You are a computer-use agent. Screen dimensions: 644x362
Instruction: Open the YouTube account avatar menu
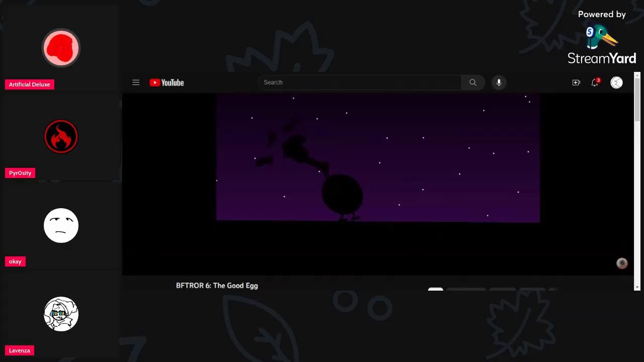(x=616, y=82)
